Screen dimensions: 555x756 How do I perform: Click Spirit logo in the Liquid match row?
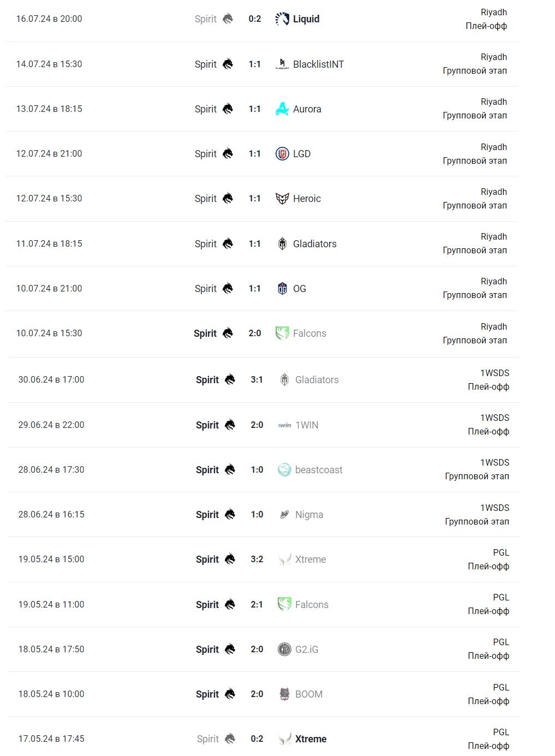coord(228,19)
